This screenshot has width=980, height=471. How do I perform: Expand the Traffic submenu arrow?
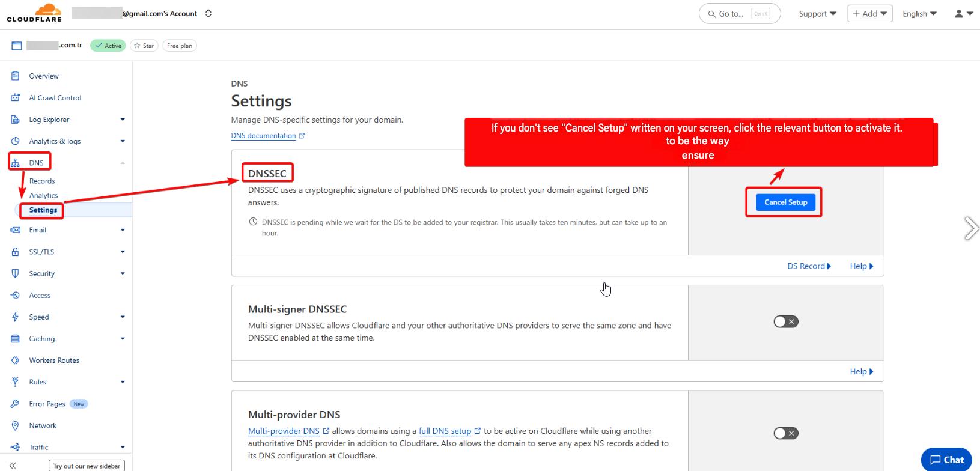coord(123,447)
